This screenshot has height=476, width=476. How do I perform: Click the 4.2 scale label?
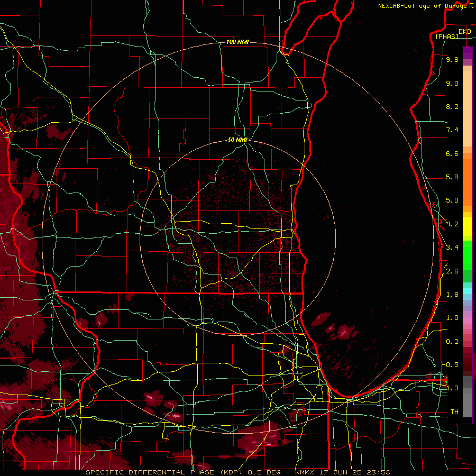(452, 224)
